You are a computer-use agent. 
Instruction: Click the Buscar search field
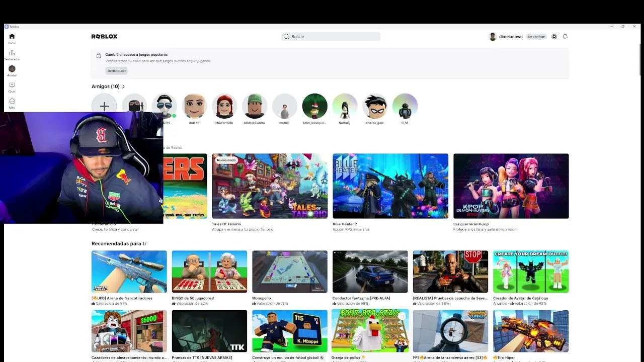[331, 37]
